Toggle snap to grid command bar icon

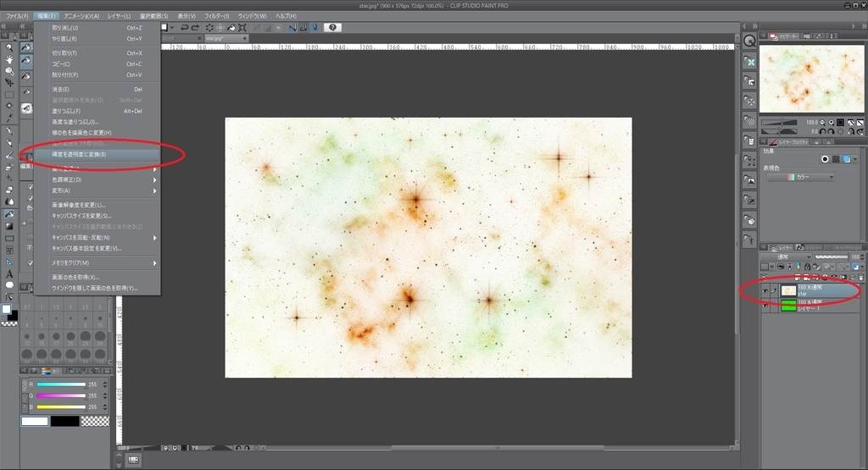(314, 27)
